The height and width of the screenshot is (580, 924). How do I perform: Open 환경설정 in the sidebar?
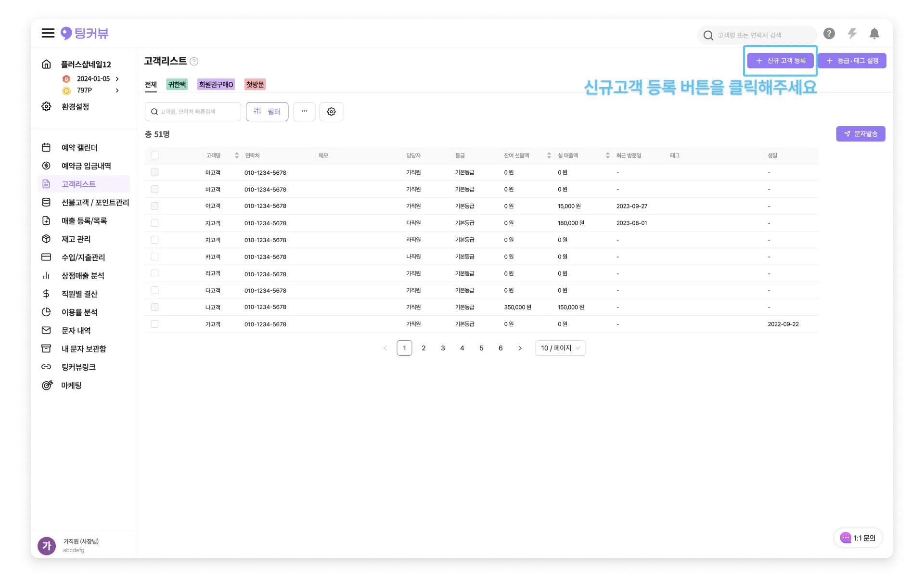click(75, 107)
